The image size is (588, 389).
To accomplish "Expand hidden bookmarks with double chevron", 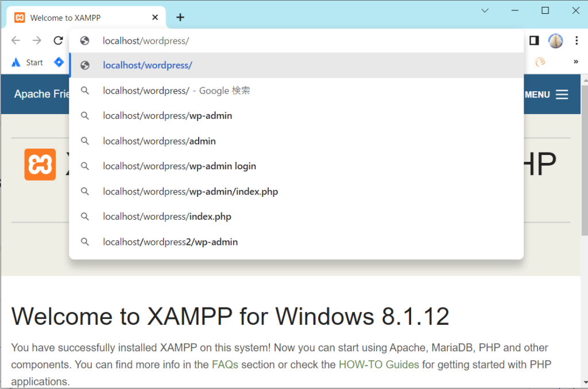I will pyautogui.click(x=575, y=62).
